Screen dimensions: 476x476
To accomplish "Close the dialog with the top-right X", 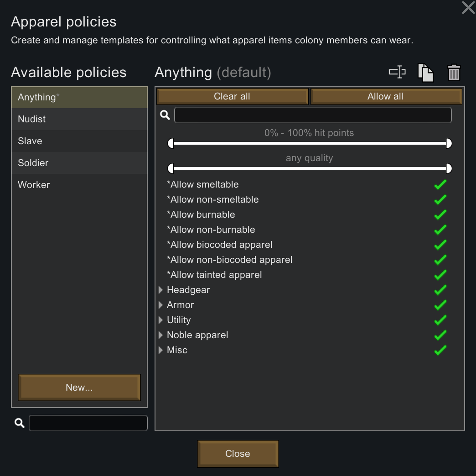I will coord(468,8).
